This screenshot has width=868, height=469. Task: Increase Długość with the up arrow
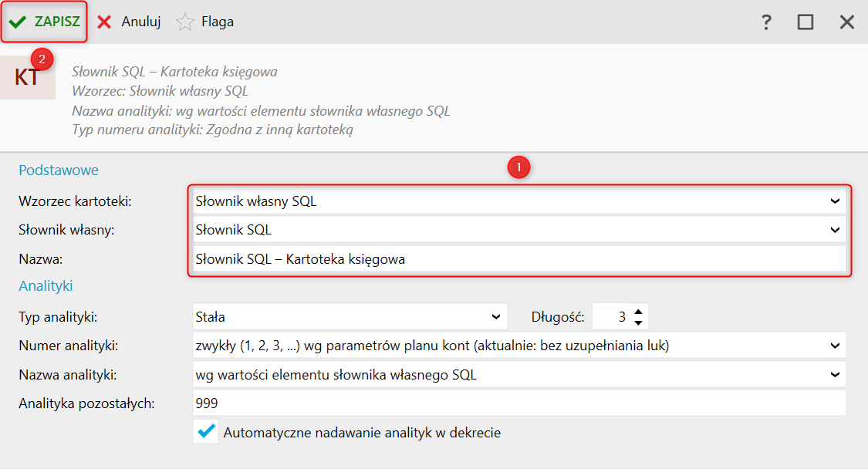(x=638, y=311)
